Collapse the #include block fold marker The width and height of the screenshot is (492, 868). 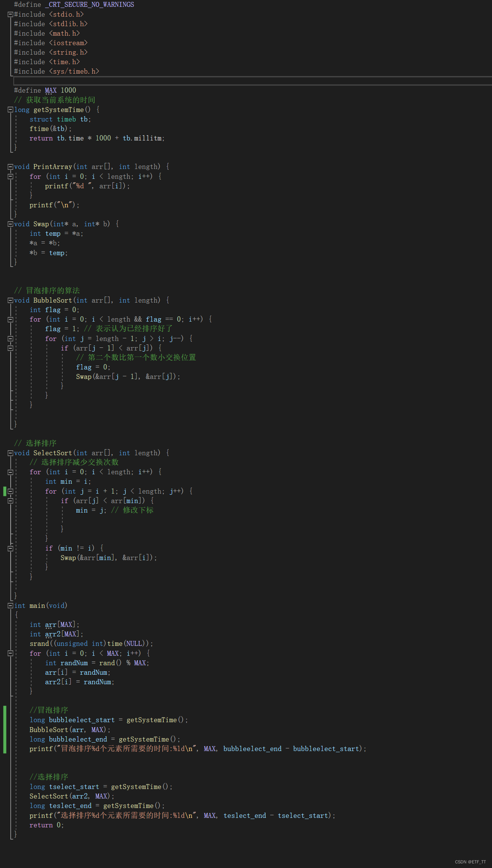(x=11, y=14)
